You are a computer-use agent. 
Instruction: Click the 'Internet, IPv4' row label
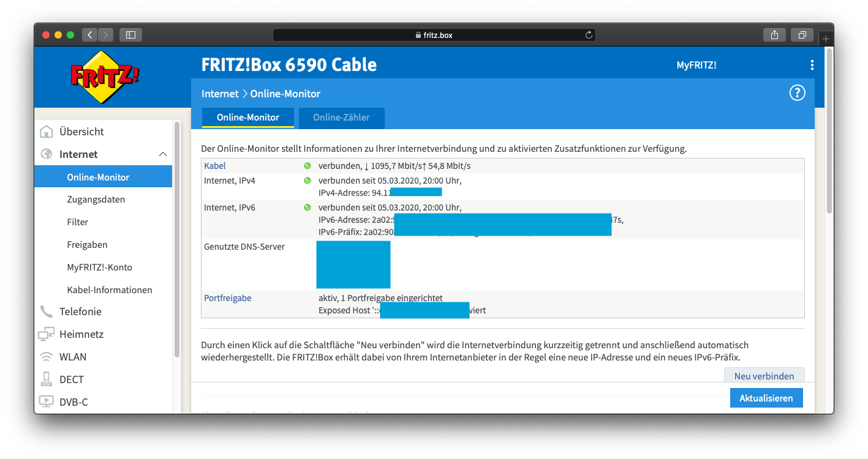click(230, 181)
